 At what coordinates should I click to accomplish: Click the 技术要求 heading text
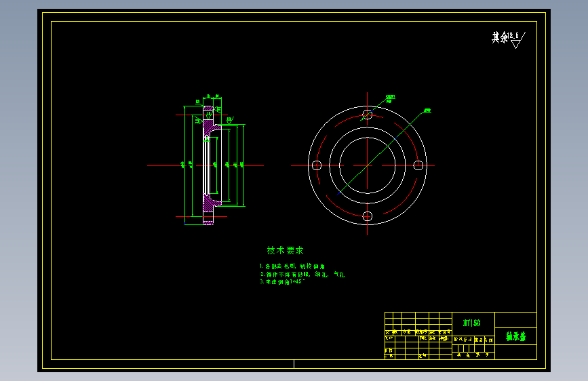pos(285,250)
